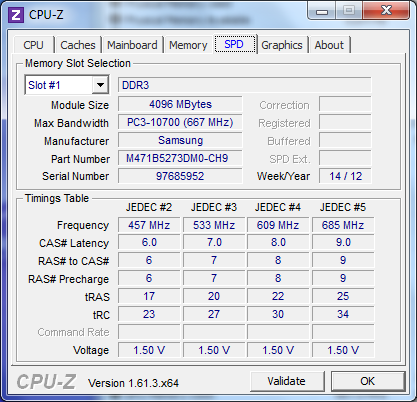Close the CPU-Z window
The height and width of the screenshot is (402, 417).
click(386, 11)
